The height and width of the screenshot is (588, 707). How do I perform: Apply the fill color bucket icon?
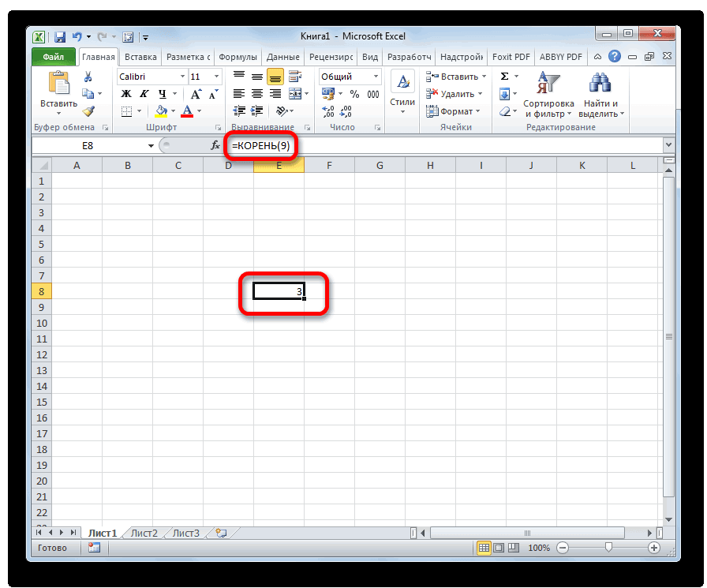161,111
